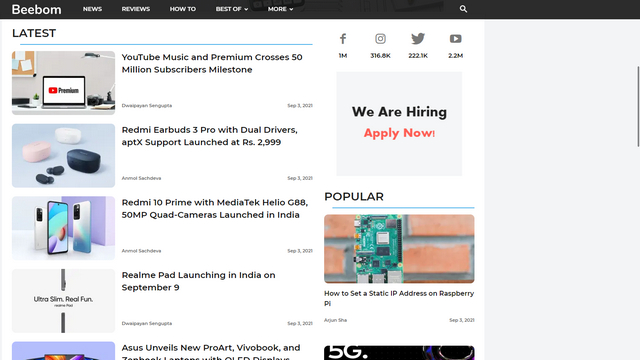
Task: Click the Redmi 10 Prime phones thumbnail
Action: click(63, 228)
